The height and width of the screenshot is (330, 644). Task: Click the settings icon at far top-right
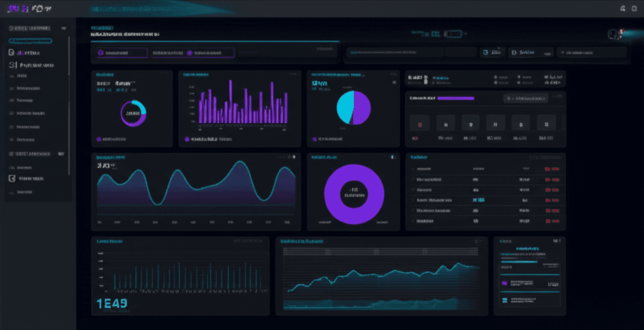636,8
